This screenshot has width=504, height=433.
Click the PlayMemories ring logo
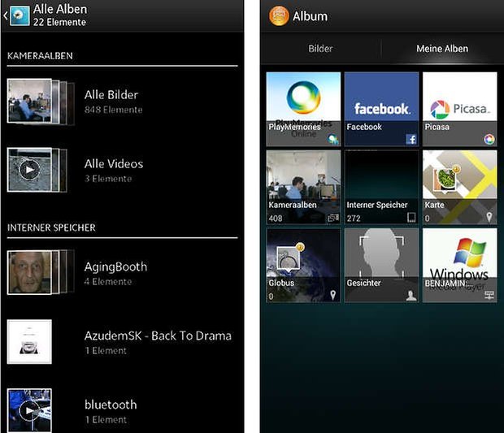tap(303, 97)
